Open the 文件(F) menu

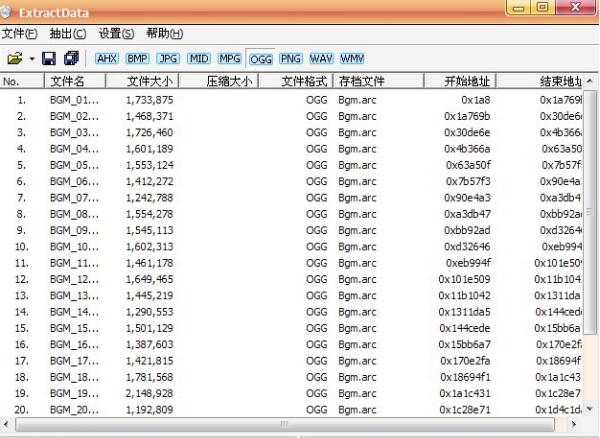(x=20, y=34)
